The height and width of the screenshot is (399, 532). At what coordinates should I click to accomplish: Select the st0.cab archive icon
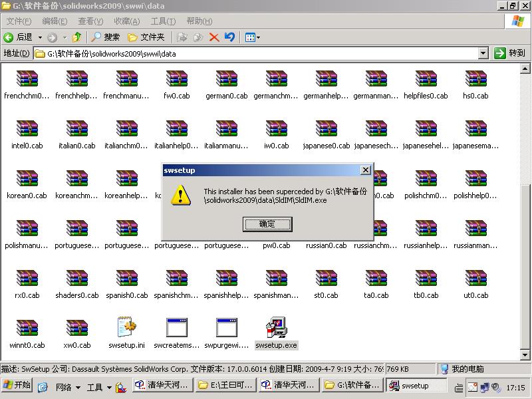pos(326,278)
